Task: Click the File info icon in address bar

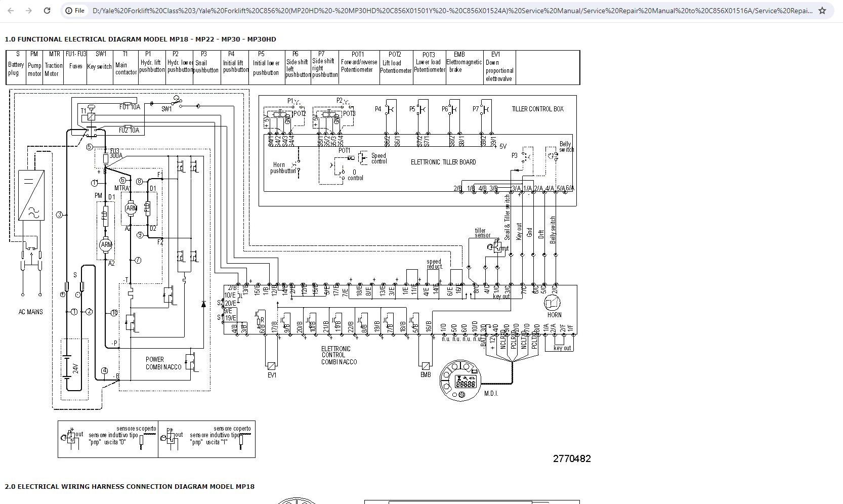Action: point(74,10)
